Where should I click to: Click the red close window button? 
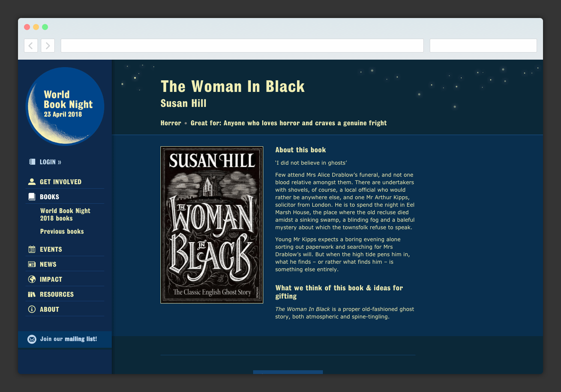click(27, 27)
